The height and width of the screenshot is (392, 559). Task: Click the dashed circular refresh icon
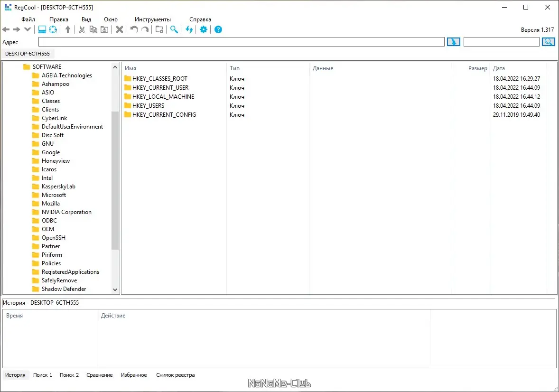(53, 29)
